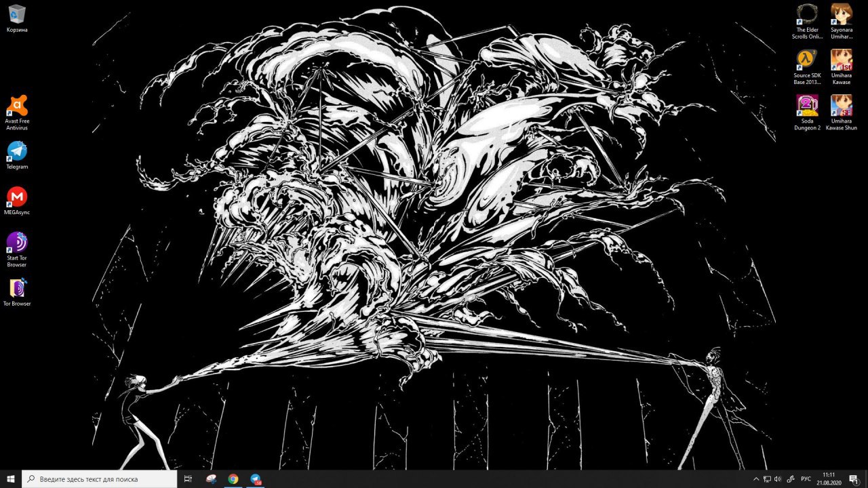Image resolution: width=868 pixels, height=488 pixels.
Task: Select The Elder Scrolls Online shortcut
Action: point(807,22)
